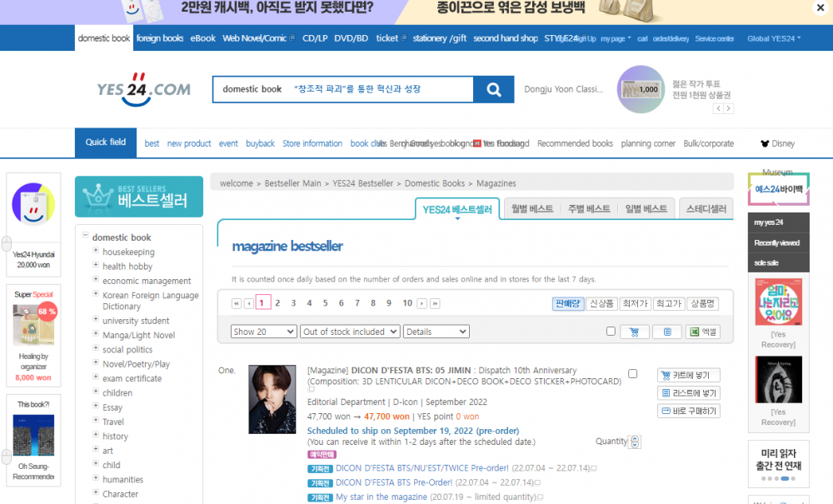Open the 베스트셀러 crown banner

[139, 197]
